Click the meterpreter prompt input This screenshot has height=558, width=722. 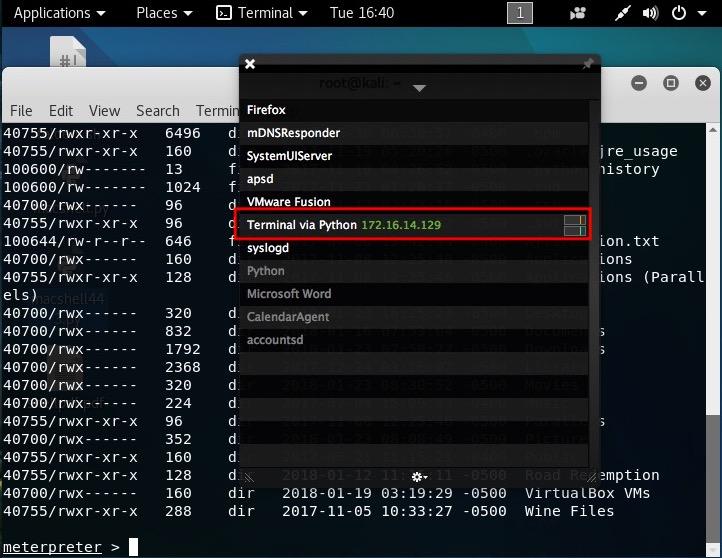click(x=133, y=547)
